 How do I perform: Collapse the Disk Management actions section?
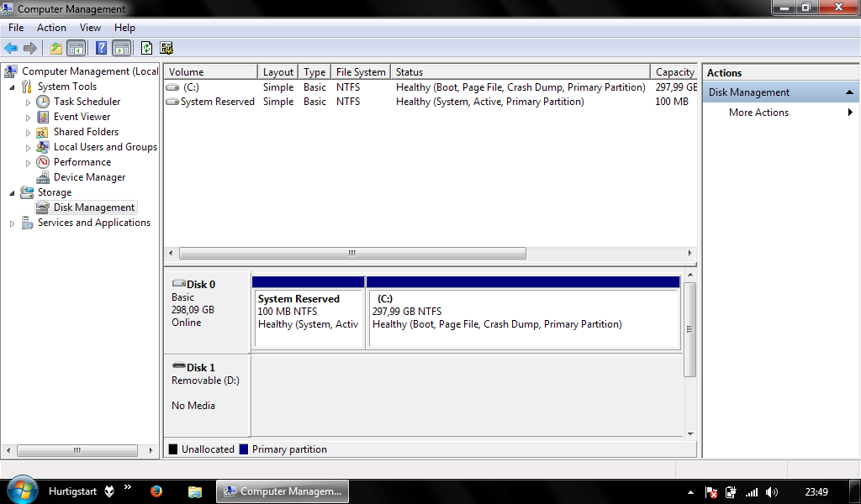pos(849,92)
